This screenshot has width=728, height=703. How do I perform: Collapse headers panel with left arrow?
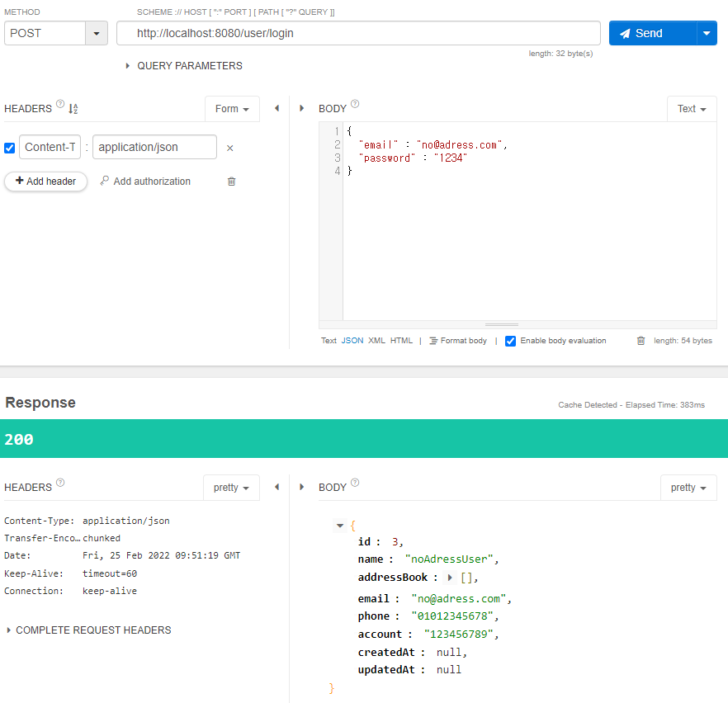click(277, 108)
